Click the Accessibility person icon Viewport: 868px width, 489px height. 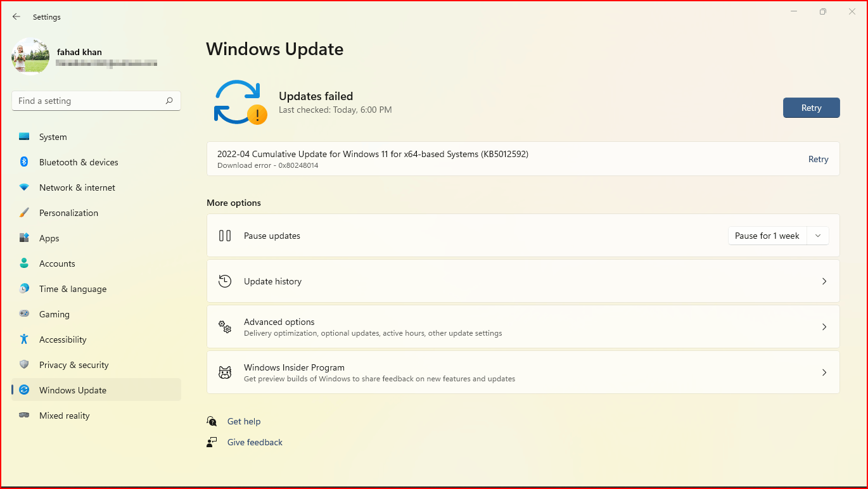(25, 340)
